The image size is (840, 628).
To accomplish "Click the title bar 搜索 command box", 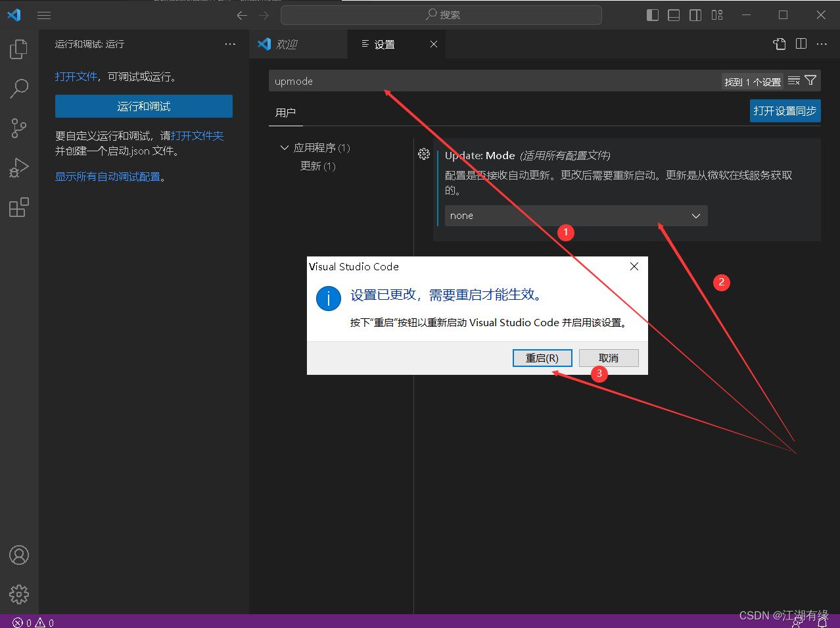I will pyautogui.click(x=441, y=15).
